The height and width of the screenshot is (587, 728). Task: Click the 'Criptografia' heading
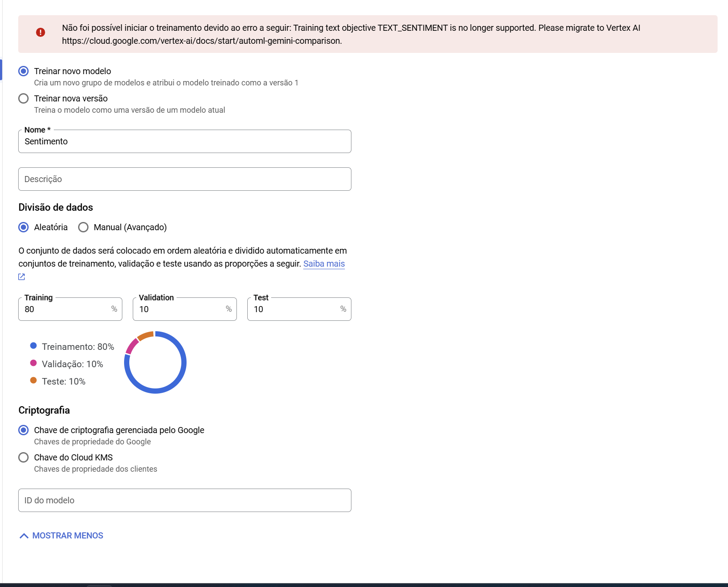tap(44, 410)
